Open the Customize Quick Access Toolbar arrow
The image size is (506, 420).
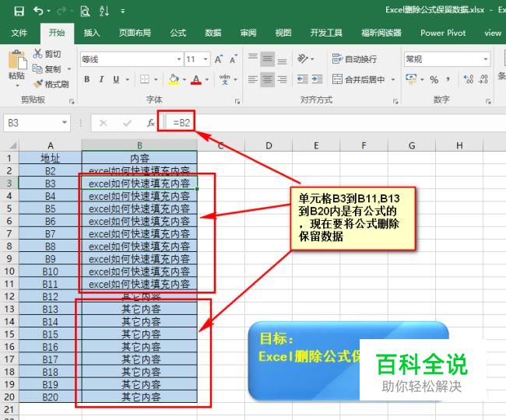point(123,12)
